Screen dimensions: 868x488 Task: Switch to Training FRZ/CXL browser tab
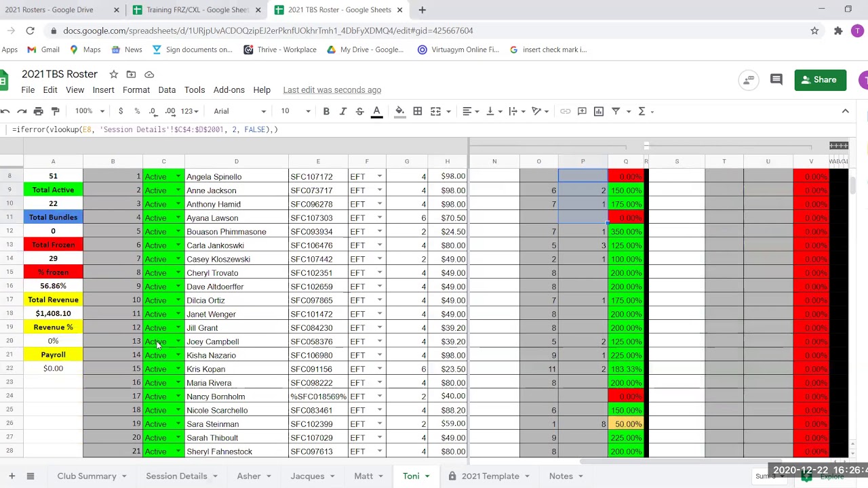tap(197, 9)
